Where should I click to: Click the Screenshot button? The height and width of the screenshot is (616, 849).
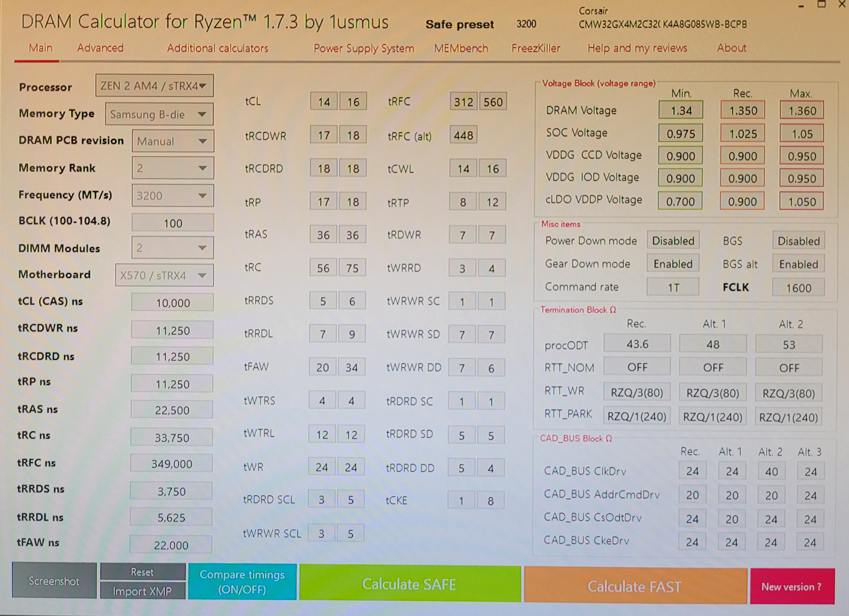click(54, 580)
